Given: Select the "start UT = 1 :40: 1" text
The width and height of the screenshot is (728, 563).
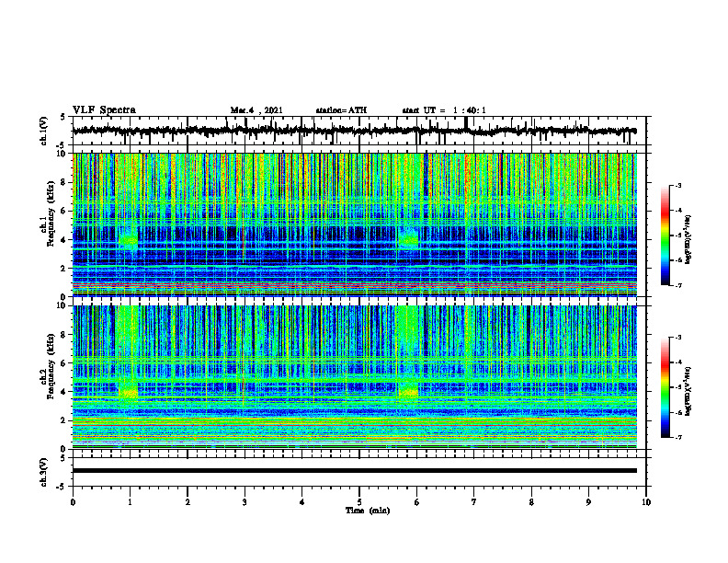Looking at the screenshot, I should coord(444,110).
